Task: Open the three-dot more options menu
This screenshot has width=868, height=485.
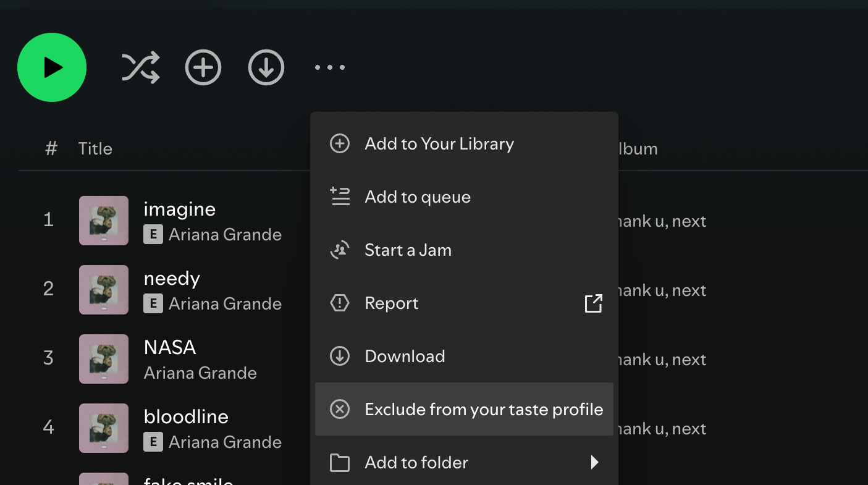Action: pos(330,67)
